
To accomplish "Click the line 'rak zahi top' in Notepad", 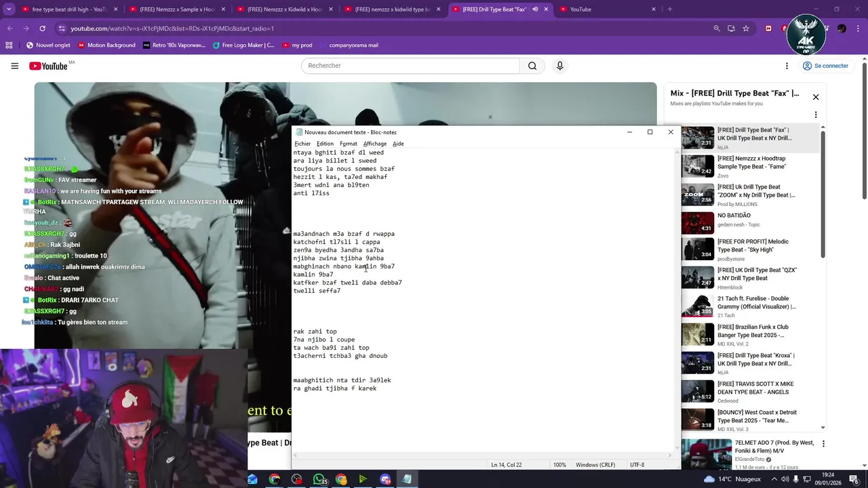I will pos(315,331).
